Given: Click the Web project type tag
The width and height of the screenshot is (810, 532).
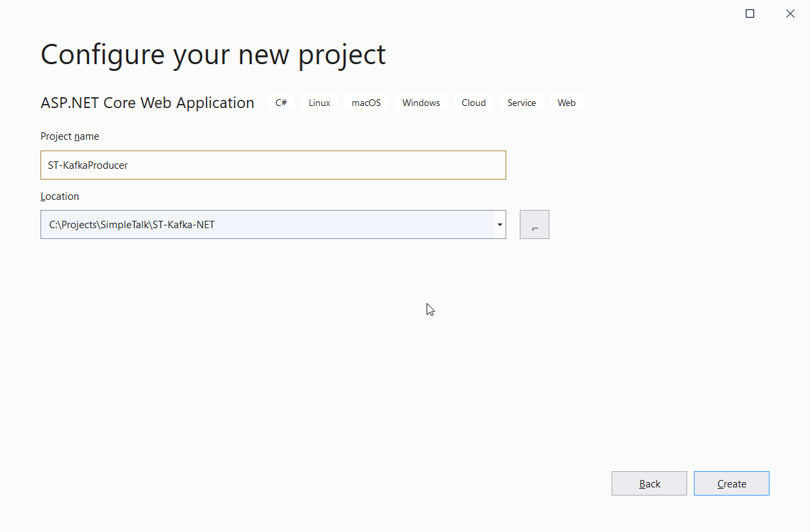Looking at the screenshot, I should pos(566,103).
